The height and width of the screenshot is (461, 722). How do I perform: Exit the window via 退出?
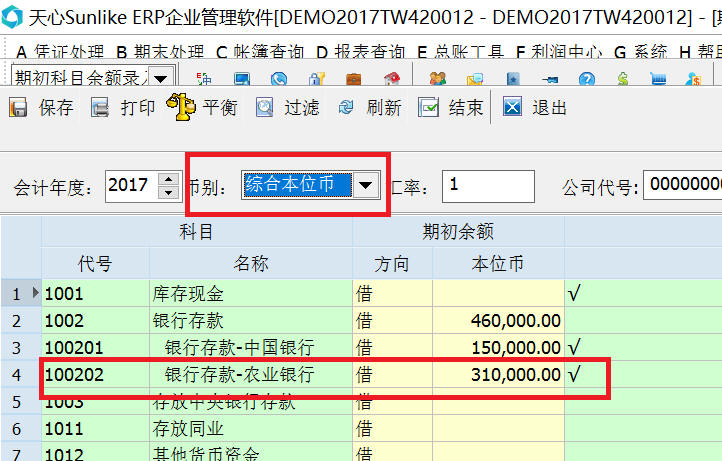(x=534, y=108)
